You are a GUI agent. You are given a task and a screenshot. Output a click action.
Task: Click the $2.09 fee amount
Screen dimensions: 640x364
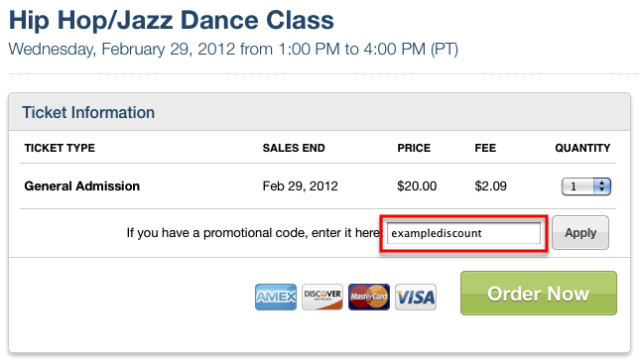point(490,186)
